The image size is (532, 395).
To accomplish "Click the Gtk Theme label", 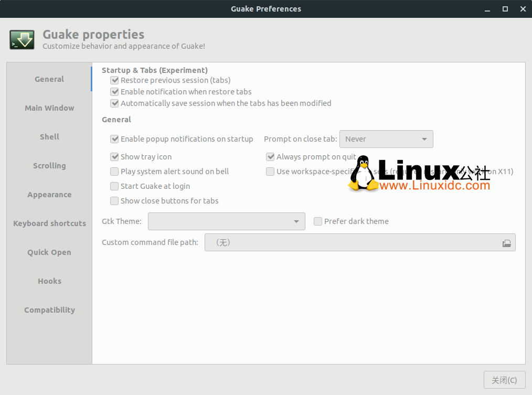I will point(122,221).
